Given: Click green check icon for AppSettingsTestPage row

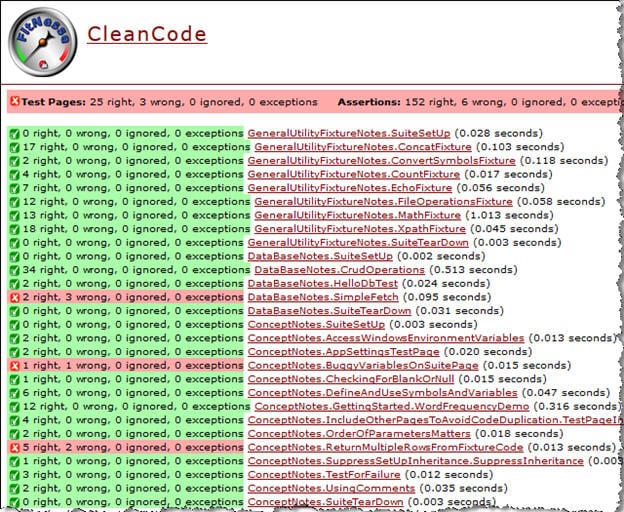Looking at the screenshot, I should 14,352.
